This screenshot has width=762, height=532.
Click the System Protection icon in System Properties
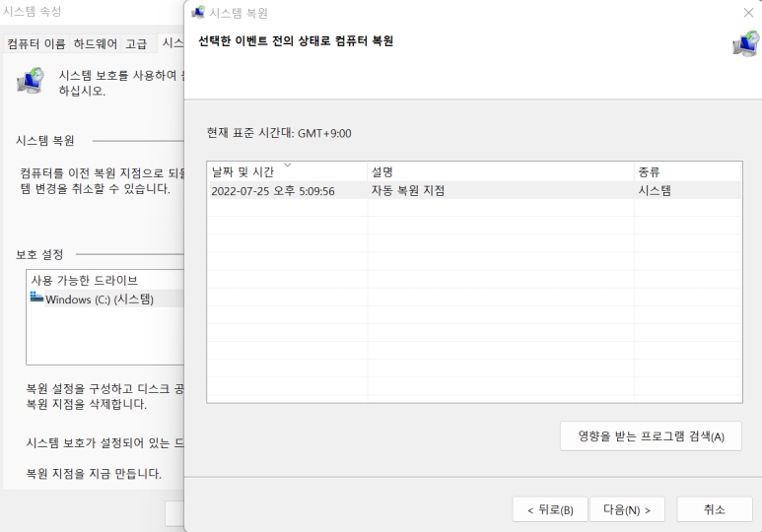(x=31, y=81)
